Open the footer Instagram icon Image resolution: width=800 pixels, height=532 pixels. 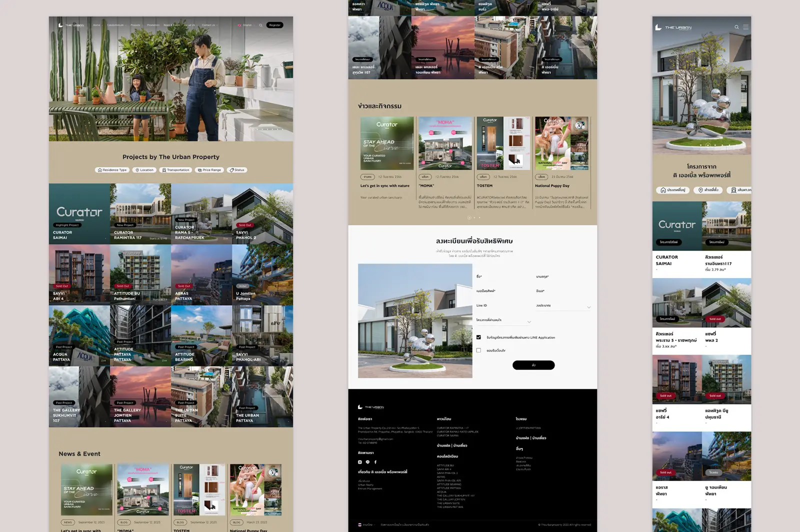[x=359, y=462]
